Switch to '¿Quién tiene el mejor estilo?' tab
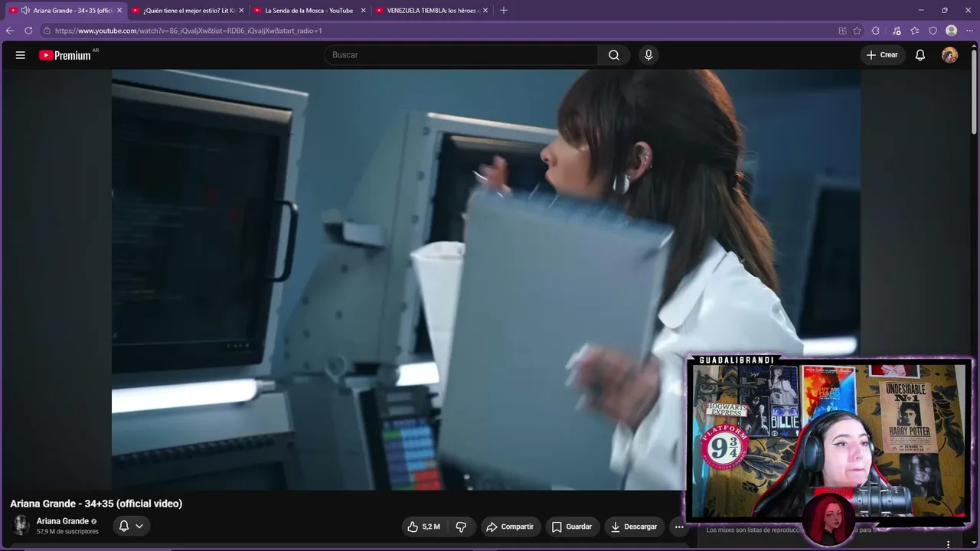 pos(188,11)
